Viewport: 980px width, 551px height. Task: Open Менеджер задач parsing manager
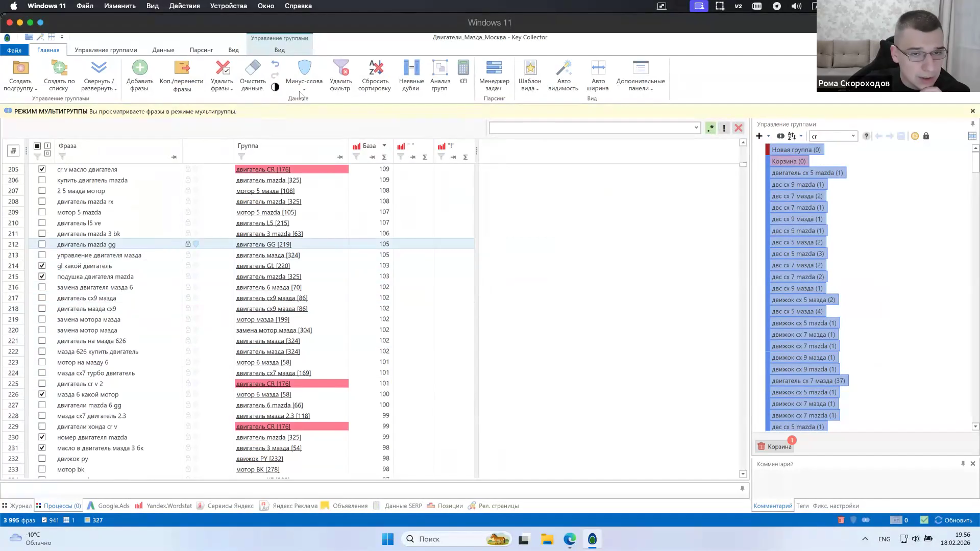click(x=494, y=76)
